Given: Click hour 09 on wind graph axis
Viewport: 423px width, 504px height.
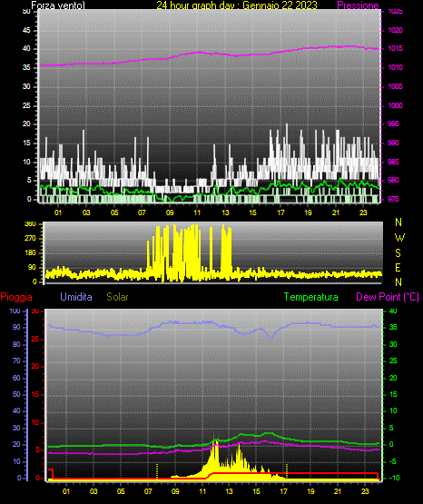Looking at the screenshot, I should (170, 212).
